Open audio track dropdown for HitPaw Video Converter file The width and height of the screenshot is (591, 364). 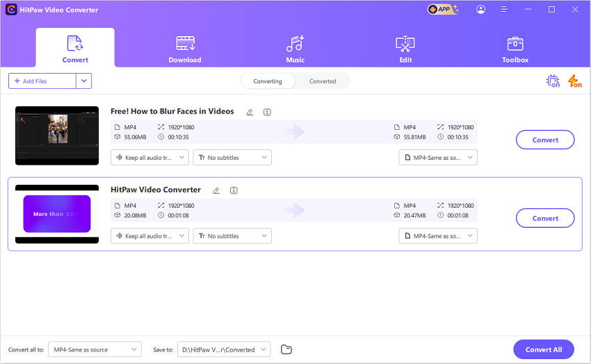(149, 235)
